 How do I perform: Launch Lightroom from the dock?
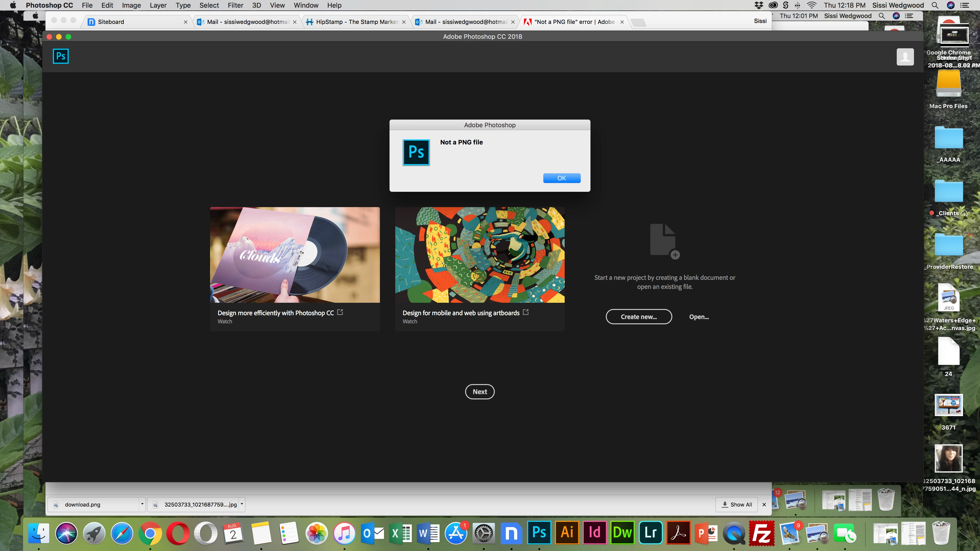[650, 532]
